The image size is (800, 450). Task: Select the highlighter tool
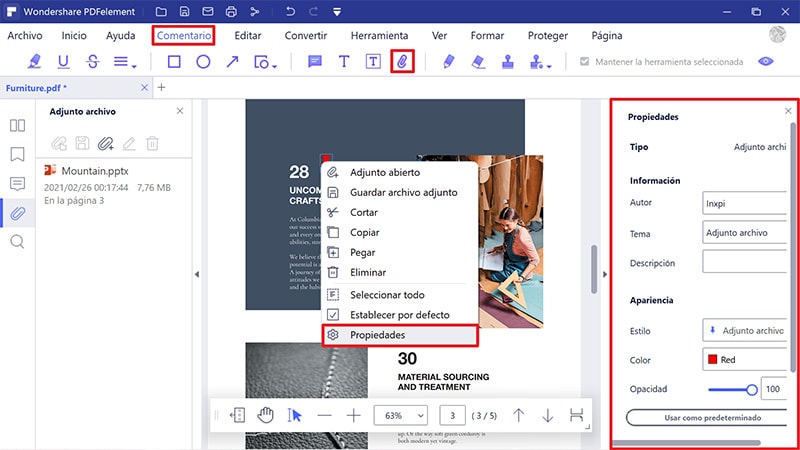(x=35, y=62)
